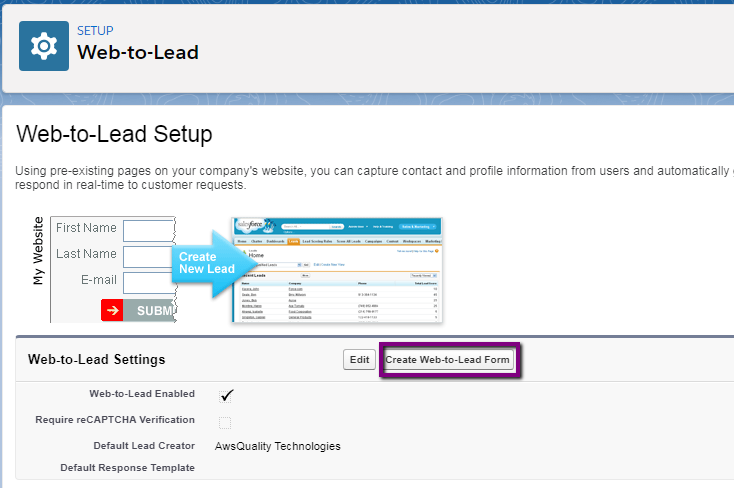Viewport: 734px width, 488px height.
Task: Click the AwsQuality Technologies value
Action: (278, 446)
